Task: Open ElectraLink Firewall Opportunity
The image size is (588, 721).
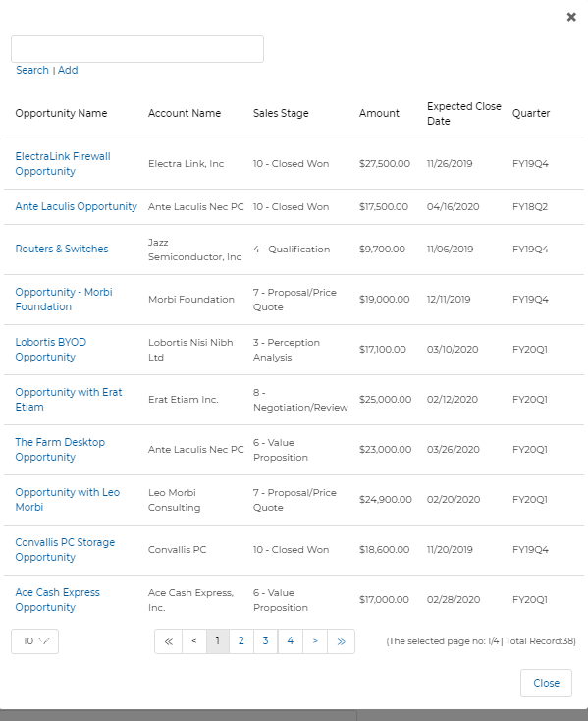Action: pyautogui.click(x=63, y=164)
